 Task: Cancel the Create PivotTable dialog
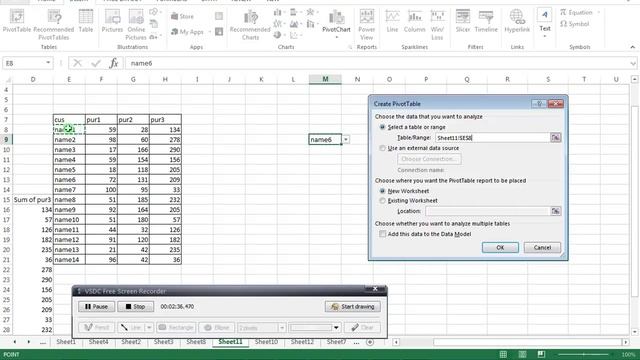(x=542, y=247)
